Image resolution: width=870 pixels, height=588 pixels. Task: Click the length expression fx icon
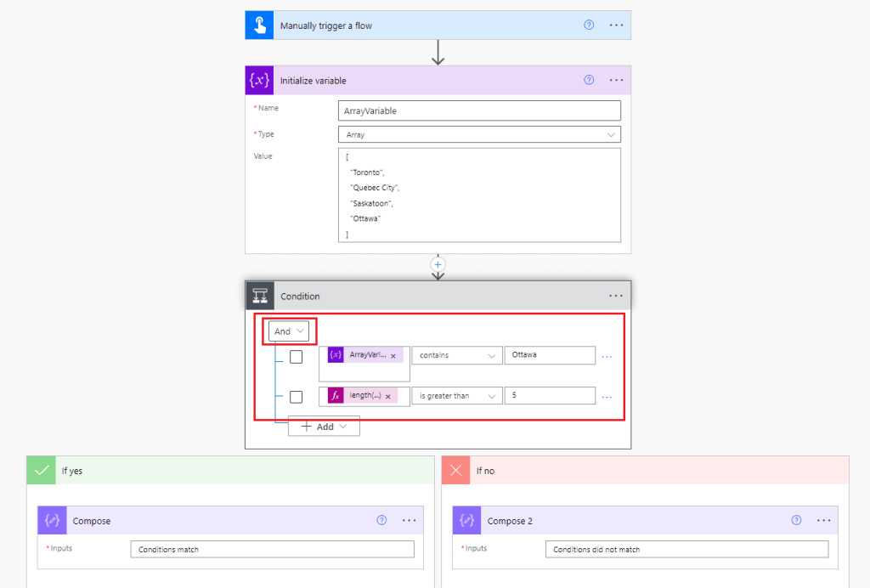tap(335, 395)
